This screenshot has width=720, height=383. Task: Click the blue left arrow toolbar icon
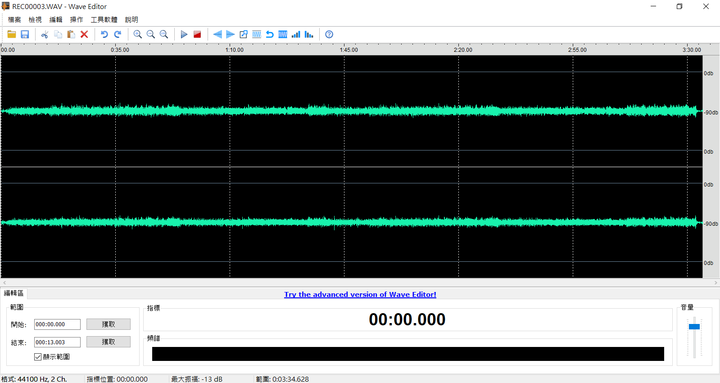click(x=218, y=34)
